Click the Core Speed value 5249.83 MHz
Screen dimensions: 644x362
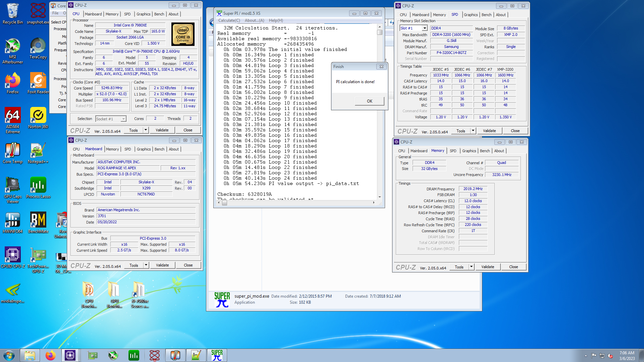click(x=112, y=88)
